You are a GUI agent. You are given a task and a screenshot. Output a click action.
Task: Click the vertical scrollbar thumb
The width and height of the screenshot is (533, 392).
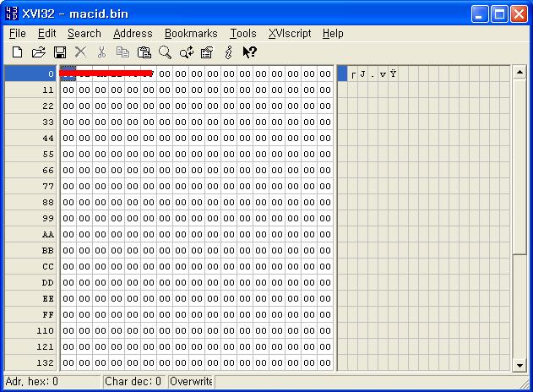pyautogui.click(x=519, y=166)
